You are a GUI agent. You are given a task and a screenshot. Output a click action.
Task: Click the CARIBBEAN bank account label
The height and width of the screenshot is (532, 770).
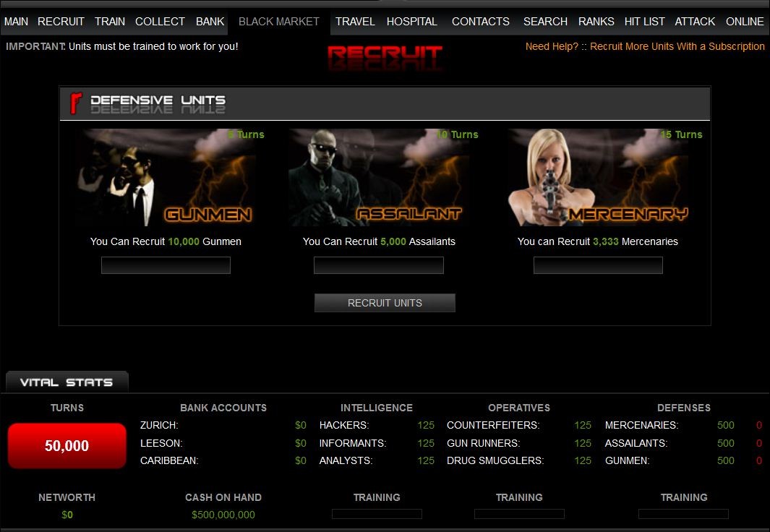[169, 461]
